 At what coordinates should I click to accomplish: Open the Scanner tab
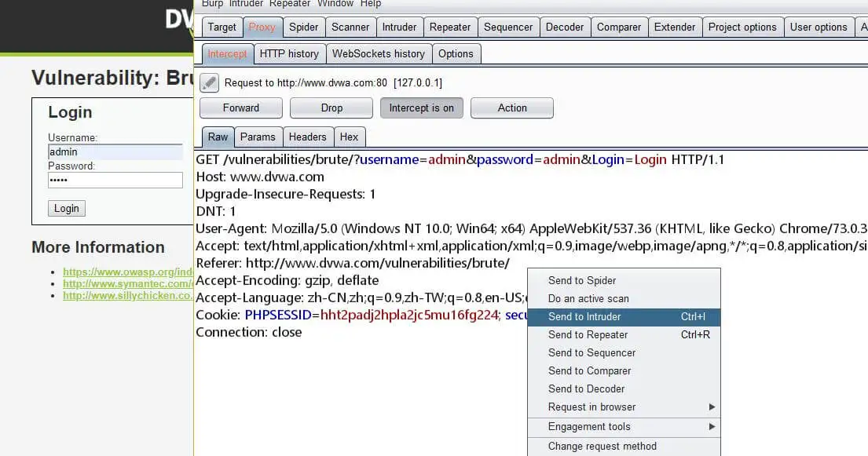click(350, 27)
